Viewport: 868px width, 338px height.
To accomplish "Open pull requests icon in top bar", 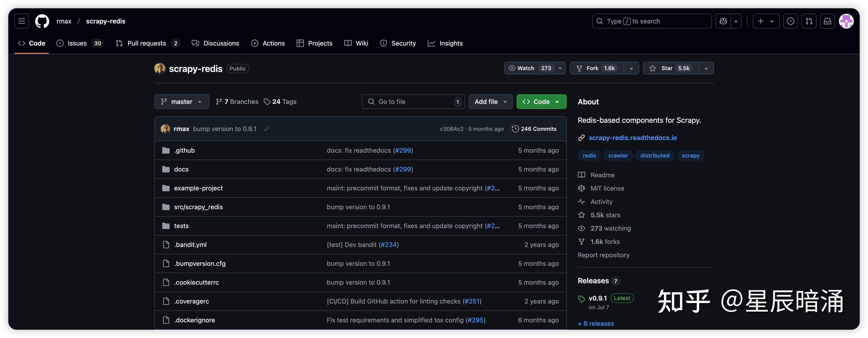I will pos(809,21).
